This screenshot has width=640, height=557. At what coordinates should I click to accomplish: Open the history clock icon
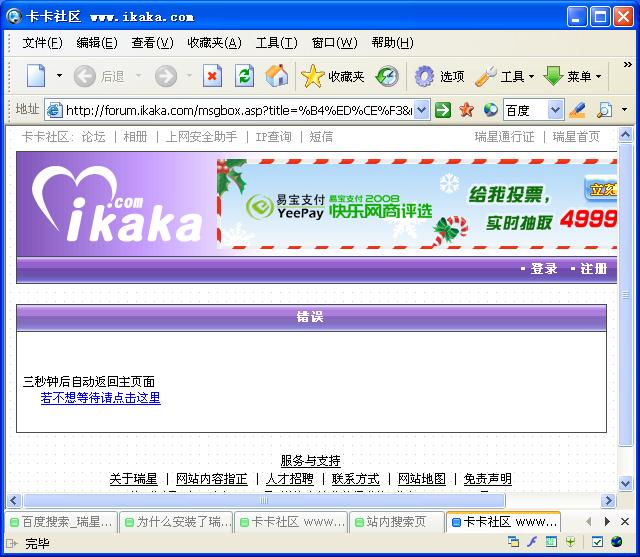(x=387, y=76)
